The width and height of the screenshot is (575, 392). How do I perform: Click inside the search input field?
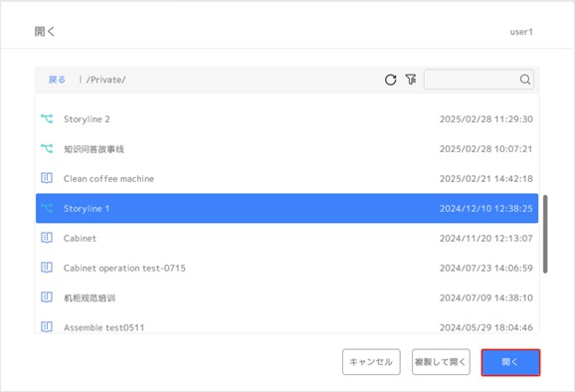472,80
